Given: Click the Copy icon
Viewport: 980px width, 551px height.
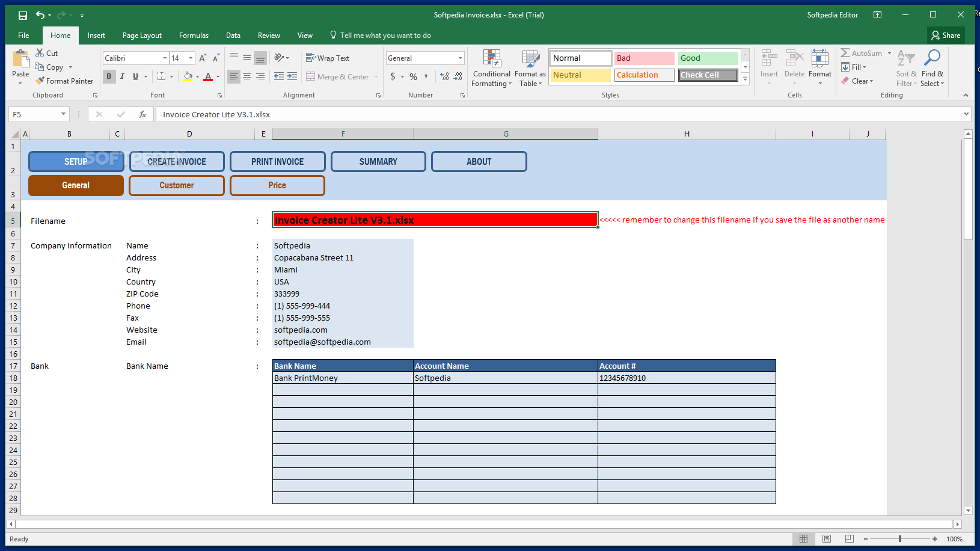Looking at the screenshot, I should (x=40, y=67).
